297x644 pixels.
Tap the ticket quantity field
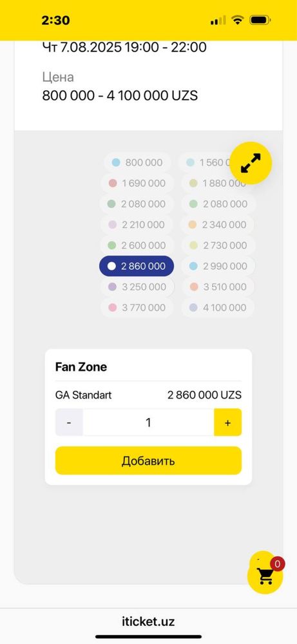coord(148,422)
